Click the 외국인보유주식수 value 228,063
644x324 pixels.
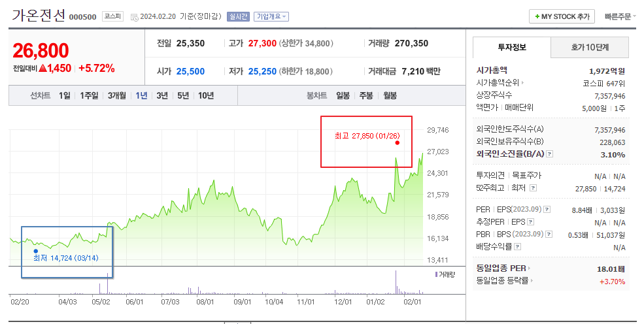point(613,142)
